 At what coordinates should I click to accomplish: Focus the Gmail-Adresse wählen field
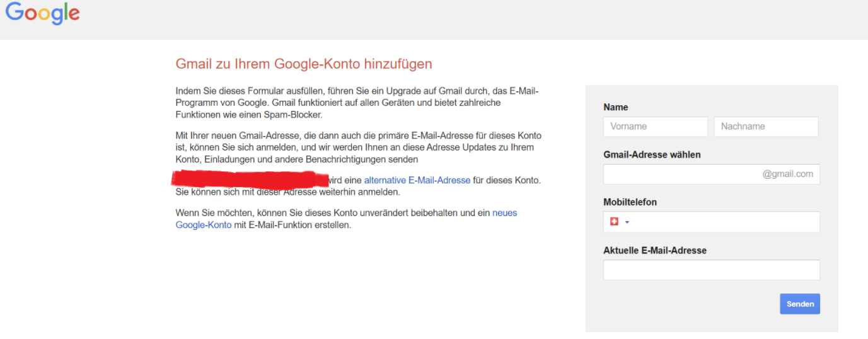711,174
